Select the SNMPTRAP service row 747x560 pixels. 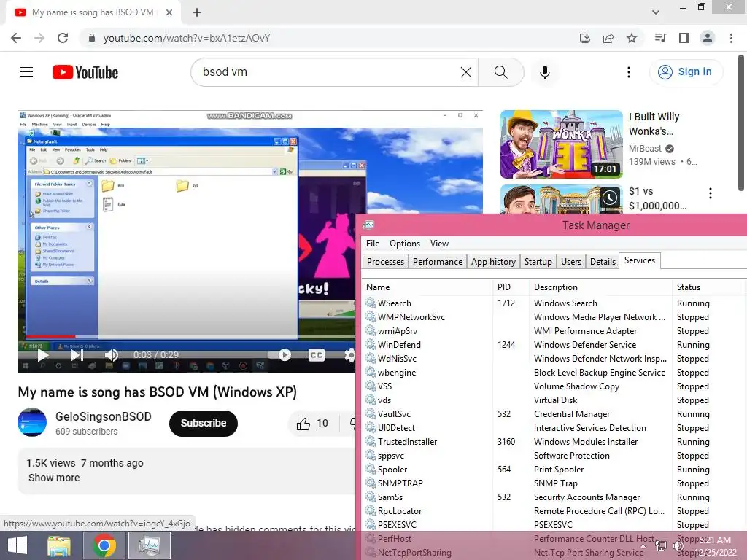[x=553, y=483]
